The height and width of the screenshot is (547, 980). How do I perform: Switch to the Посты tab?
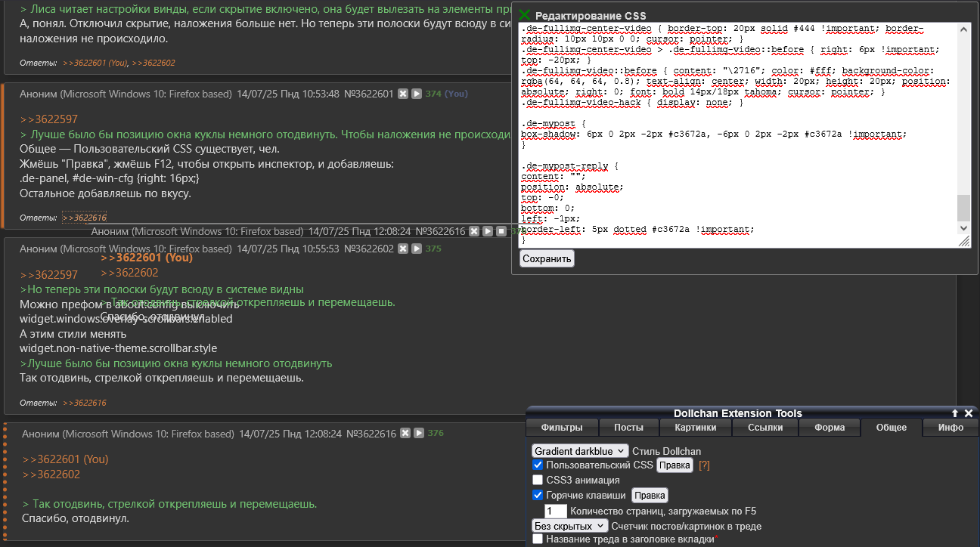point(629,428)
